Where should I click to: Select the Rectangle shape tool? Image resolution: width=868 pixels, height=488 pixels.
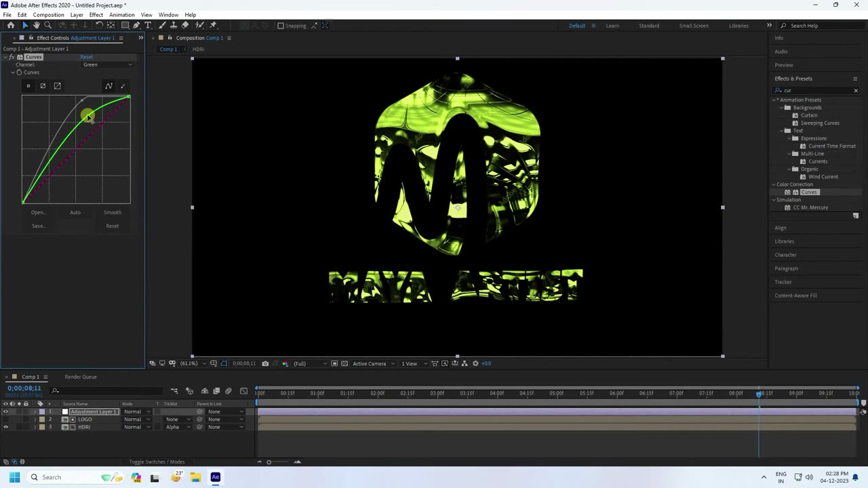click(125, 26)
